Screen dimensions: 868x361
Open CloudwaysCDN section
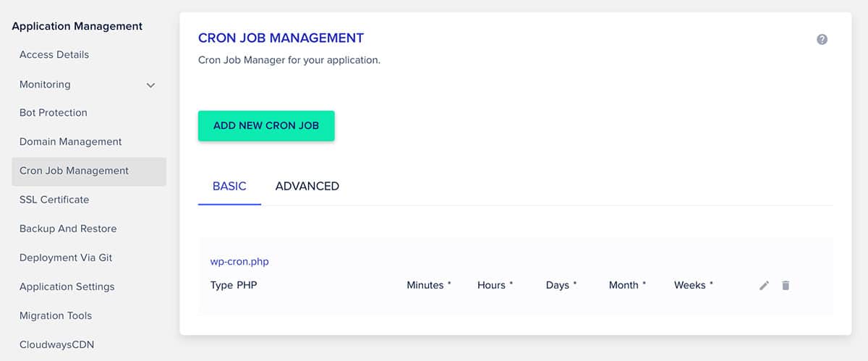click(56, 344)
